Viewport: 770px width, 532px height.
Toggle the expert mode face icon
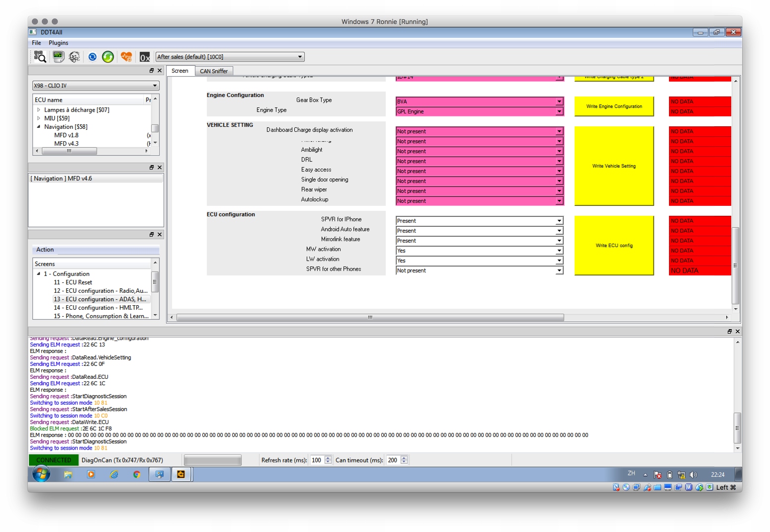74,57
